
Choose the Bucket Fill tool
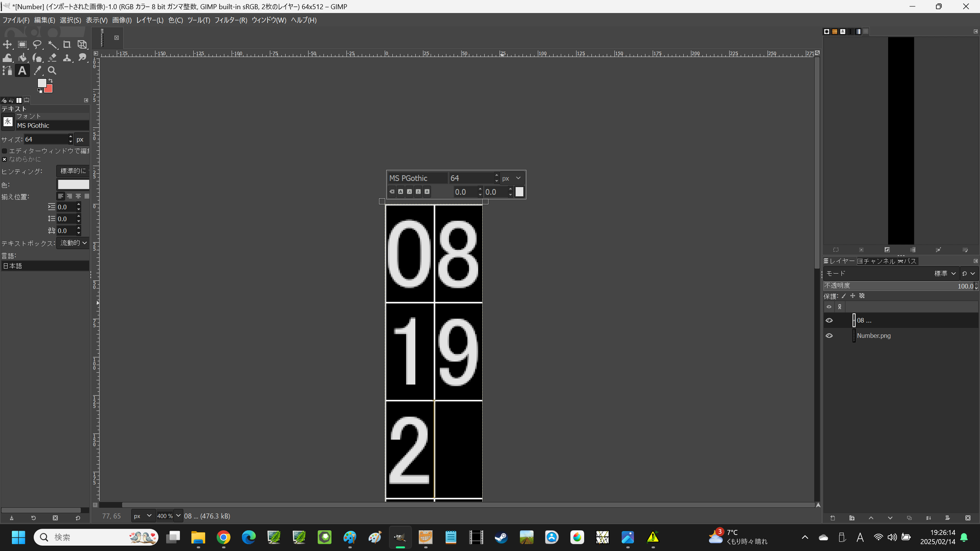click(22, 58)
